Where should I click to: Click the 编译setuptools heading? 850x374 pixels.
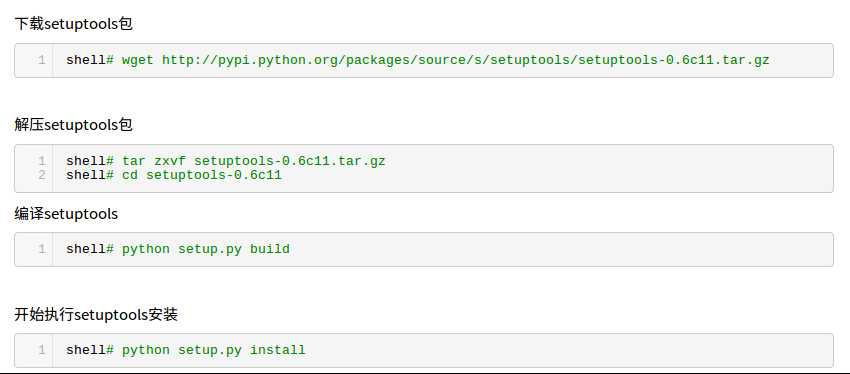(x=66, y=214)
